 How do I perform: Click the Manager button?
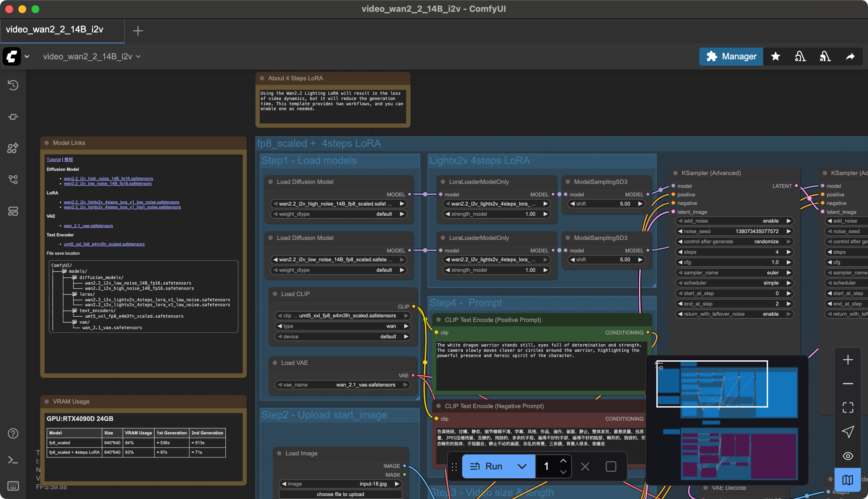pos(731,56)
